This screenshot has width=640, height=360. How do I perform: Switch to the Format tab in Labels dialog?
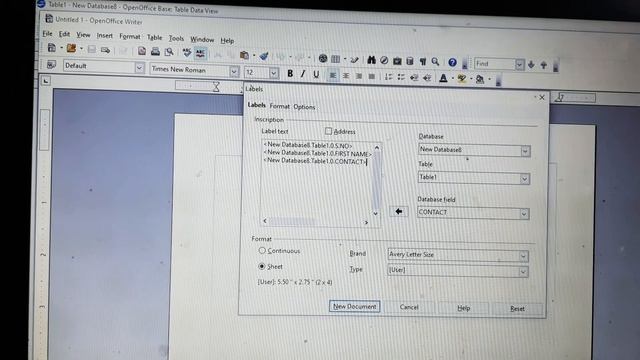coord(280,106)
